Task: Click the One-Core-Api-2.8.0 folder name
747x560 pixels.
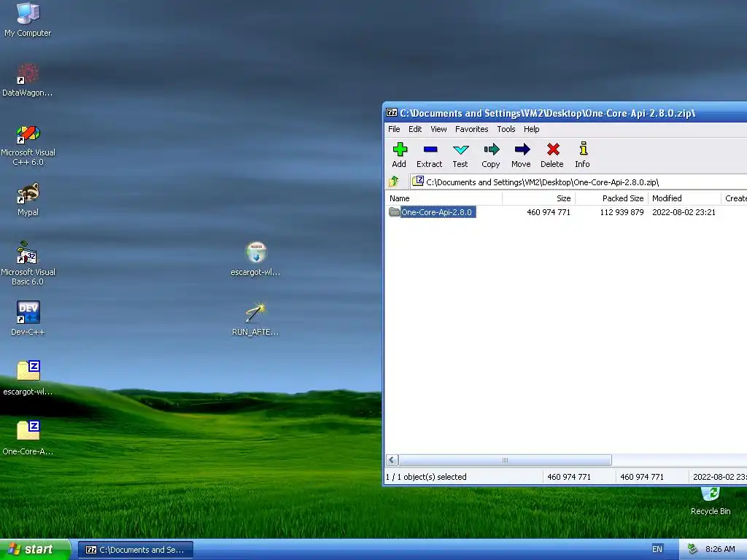Action: [436, 212]
